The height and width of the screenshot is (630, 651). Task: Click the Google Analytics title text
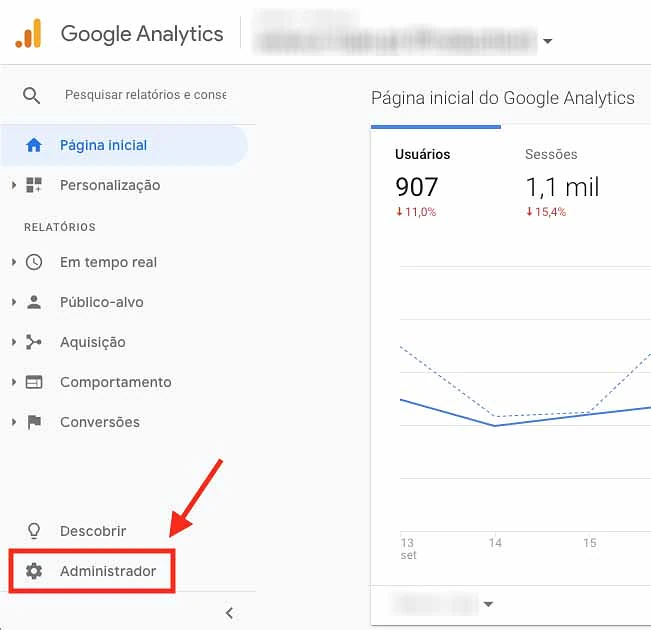point(142,34)
